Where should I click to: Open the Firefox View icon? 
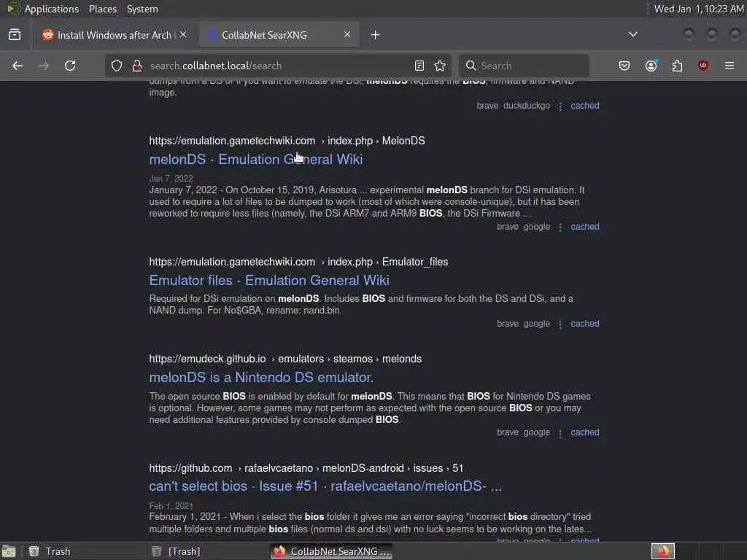pos(15,34)
